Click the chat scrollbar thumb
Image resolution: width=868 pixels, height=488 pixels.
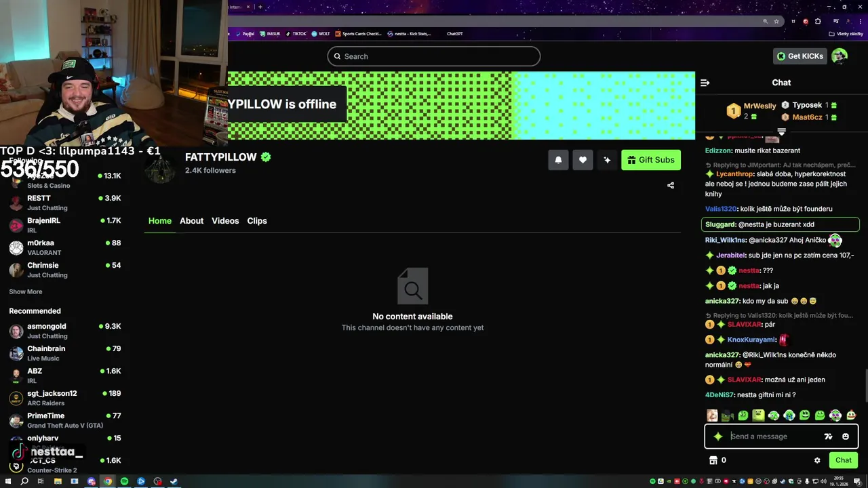[x=865, y=386]
